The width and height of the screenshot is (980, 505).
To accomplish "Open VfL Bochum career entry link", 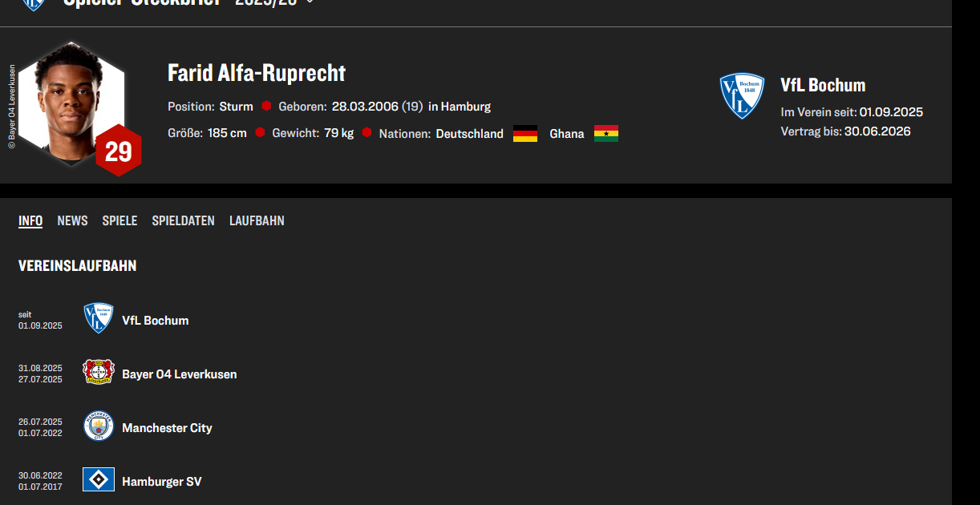I will coord(155,321).
